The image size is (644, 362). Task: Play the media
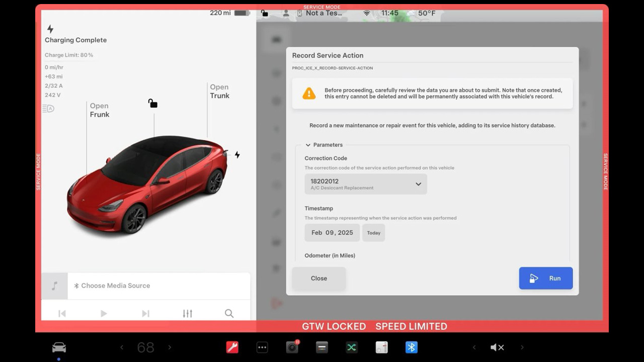(x=104, y=313)
